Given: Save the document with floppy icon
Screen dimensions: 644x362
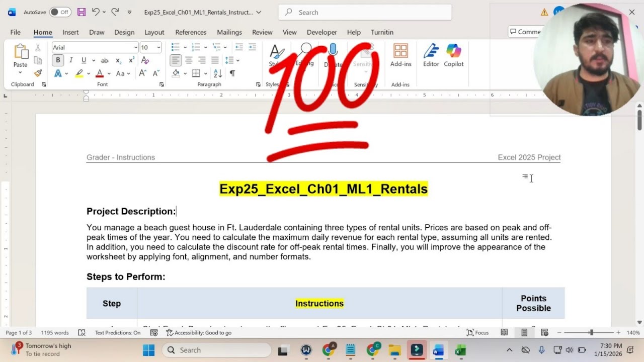Looking at the screenshot, I should point(81,12).
